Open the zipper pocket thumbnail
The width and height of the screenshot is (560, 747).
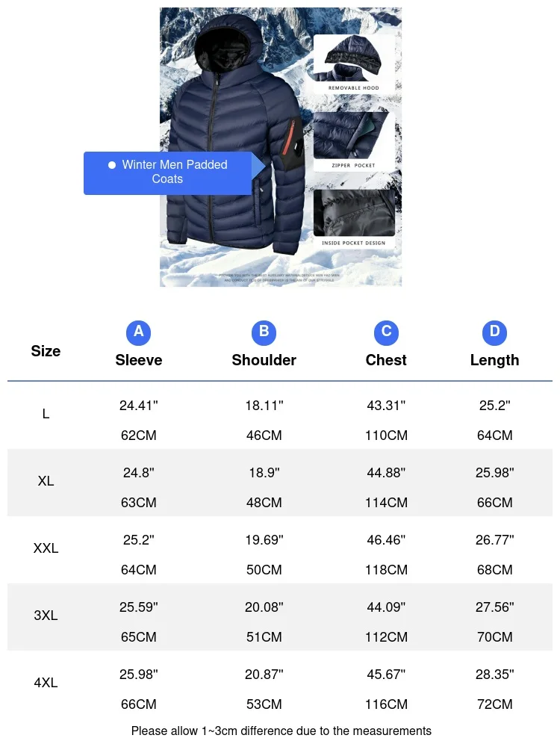point(354,141)
